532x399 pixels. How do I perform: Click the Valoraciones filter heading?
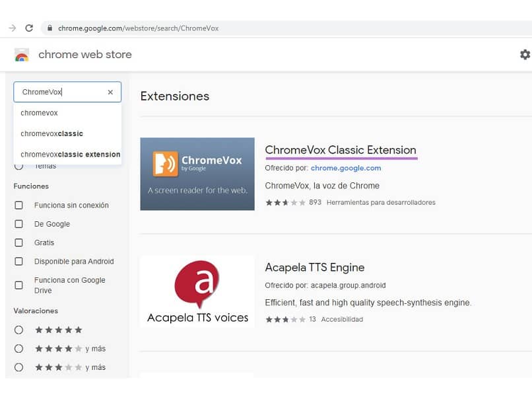[36, 310]
